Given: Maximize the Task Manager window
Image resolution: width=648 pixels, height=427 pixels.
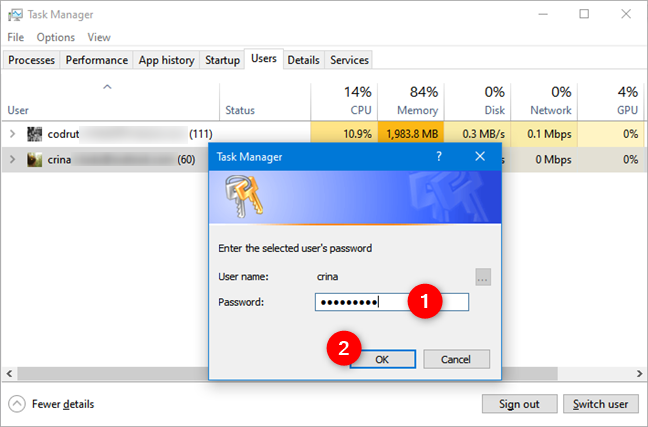Looking at the screenshot, I should tap(584, 14).
